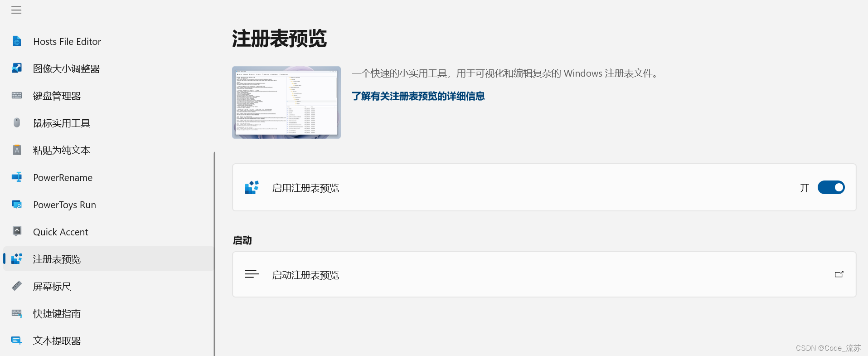Click the 注册表预览 page heading
868x356 pixels.
(x=279, y=39)
